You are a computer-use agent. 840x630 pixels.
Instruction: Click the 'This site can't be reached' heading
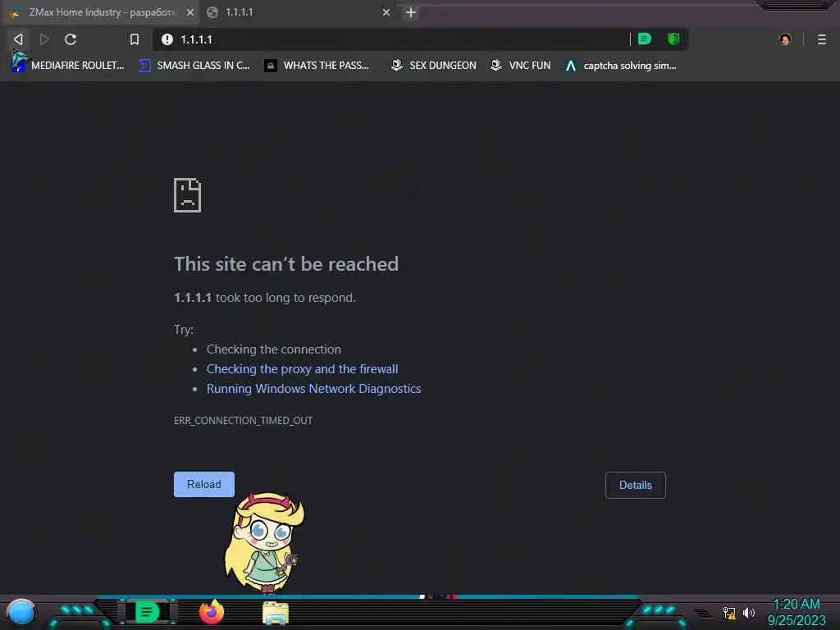(x=286, y=264)
